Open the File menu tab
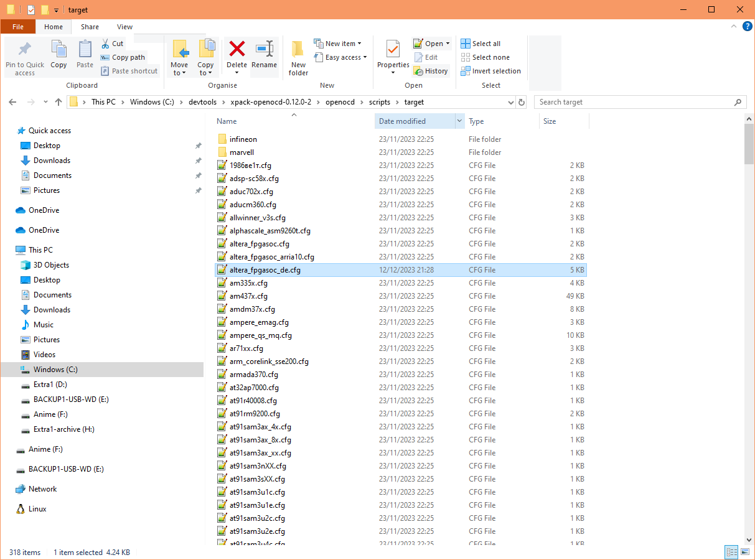Viewport: 755px width, 560px height. pos(17,27)
